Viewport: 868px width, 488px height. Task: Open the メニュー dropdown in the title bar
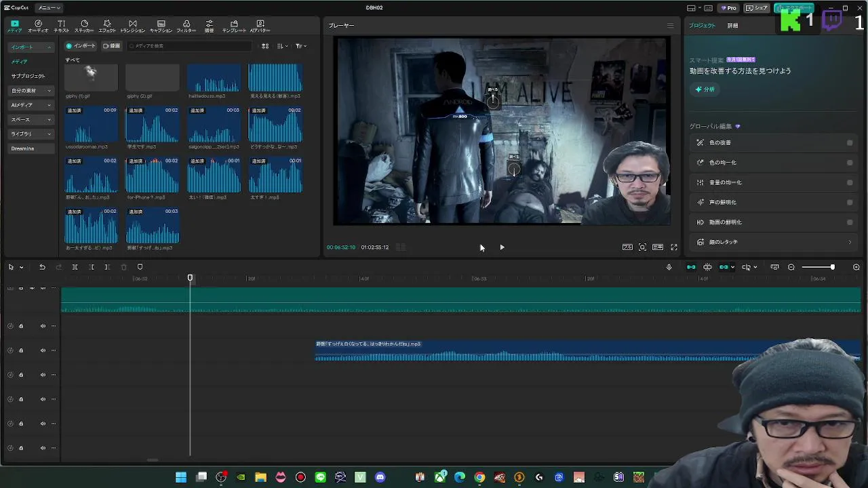[x=49, y=8]
